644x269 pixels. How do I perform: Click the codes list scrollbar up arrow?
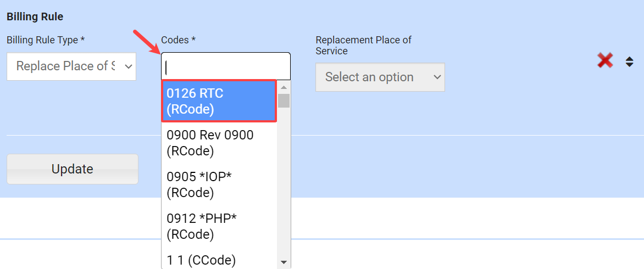[x=284, y=87]
